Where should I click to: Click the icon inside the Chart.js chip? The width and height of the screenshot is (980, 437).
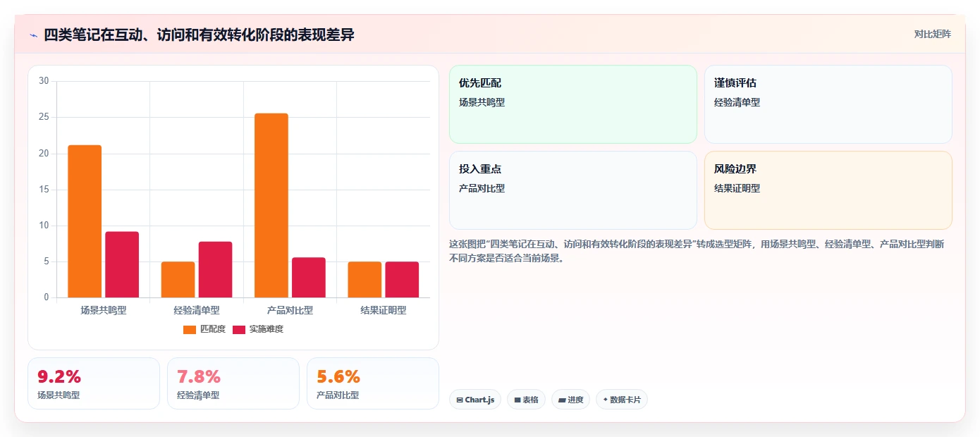(460, 400)
